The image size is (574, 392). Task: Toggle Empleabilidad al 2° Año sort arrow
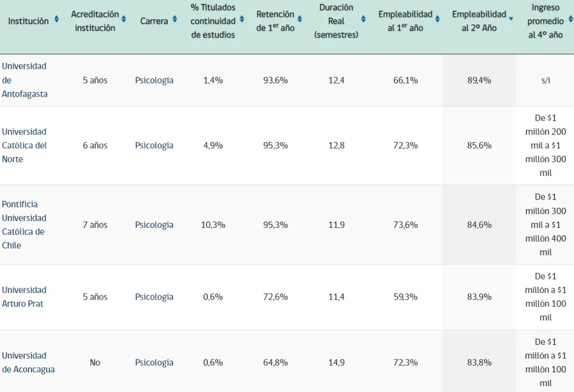[x=511, y=20]
